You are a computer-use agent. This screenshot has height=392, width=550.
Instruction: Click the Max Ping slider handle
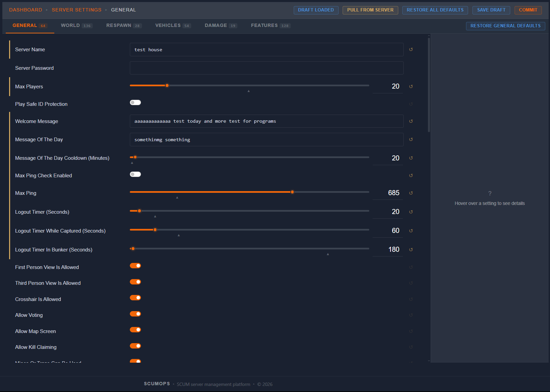[292, 192]
